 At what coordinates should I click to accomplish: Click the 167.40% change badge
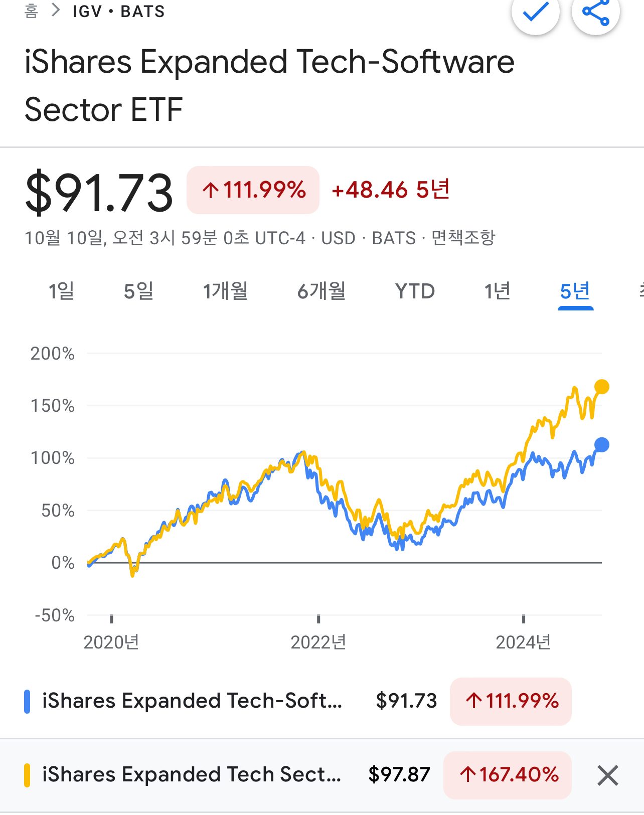(x=508, y=775)
